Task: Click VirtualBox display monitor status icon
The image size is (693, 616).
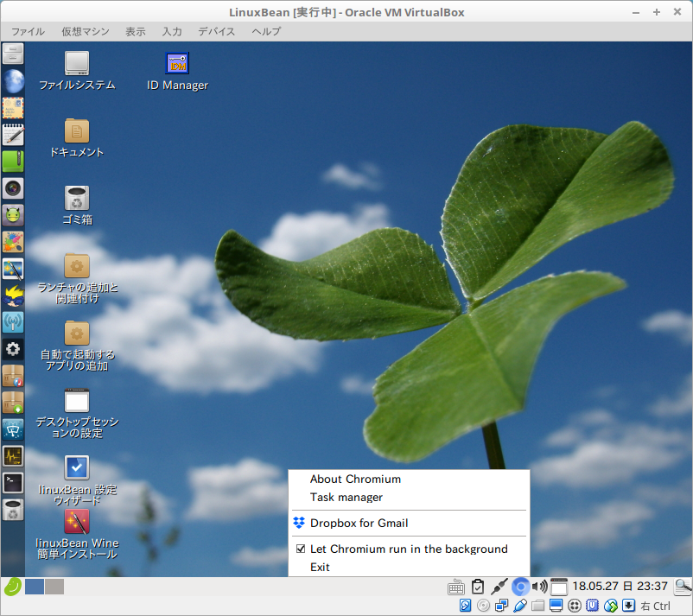Action: 556,606
